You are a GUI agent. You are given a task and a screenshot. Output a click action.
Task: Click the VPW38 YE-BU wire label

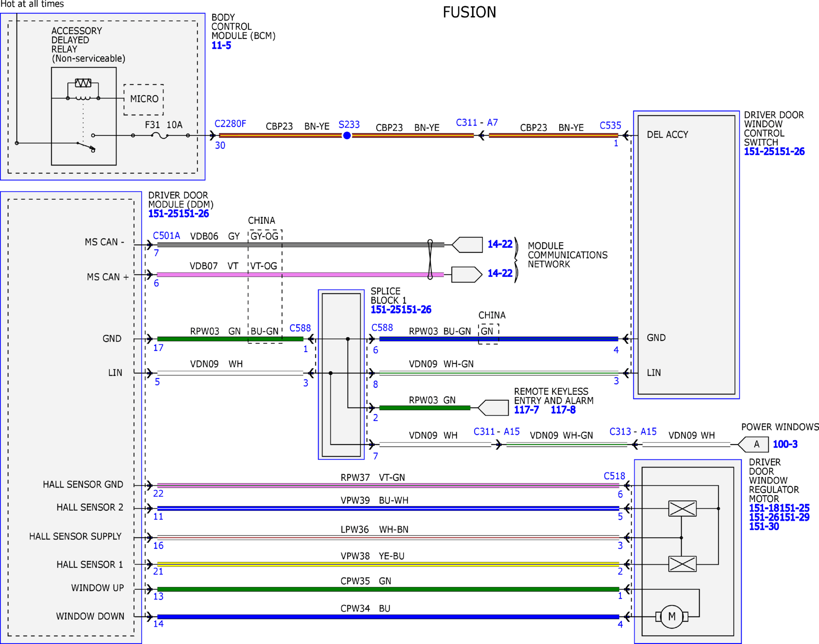372,556
